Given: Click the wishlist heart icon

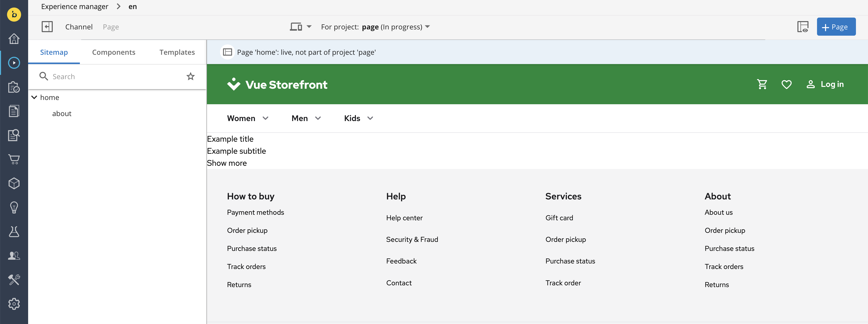Looking at the screenshot, I should click(x=786, y=84).
